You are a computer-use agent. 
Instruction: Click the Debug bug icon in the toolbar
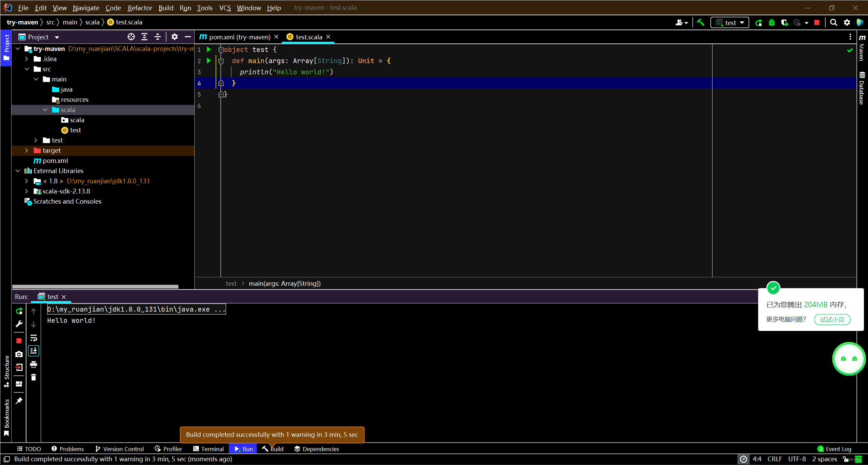(772, 22)
